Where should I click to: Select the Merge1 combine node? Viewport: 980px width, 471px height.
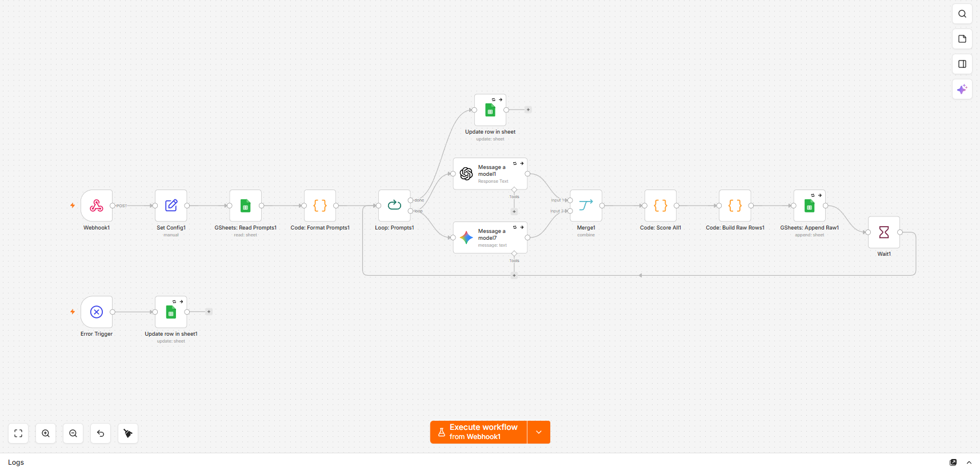(586, 206)
